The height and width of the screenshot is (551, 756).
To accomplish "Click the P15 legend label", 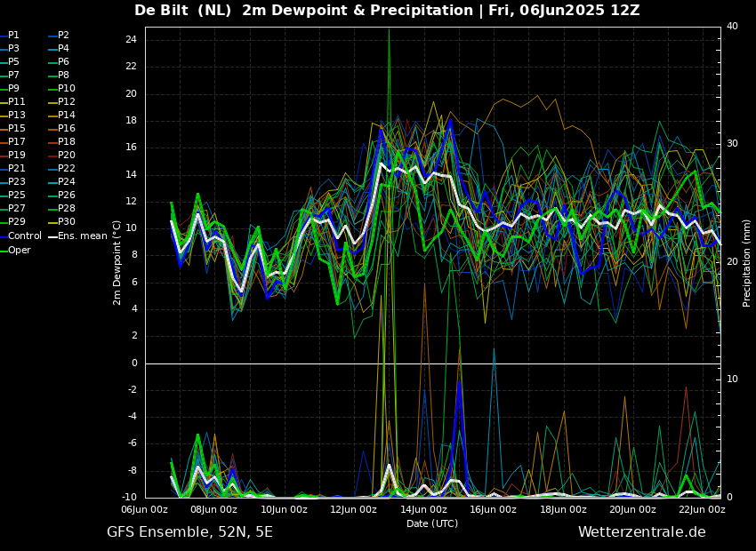I will pyautogui.click(x=16, y=128).
